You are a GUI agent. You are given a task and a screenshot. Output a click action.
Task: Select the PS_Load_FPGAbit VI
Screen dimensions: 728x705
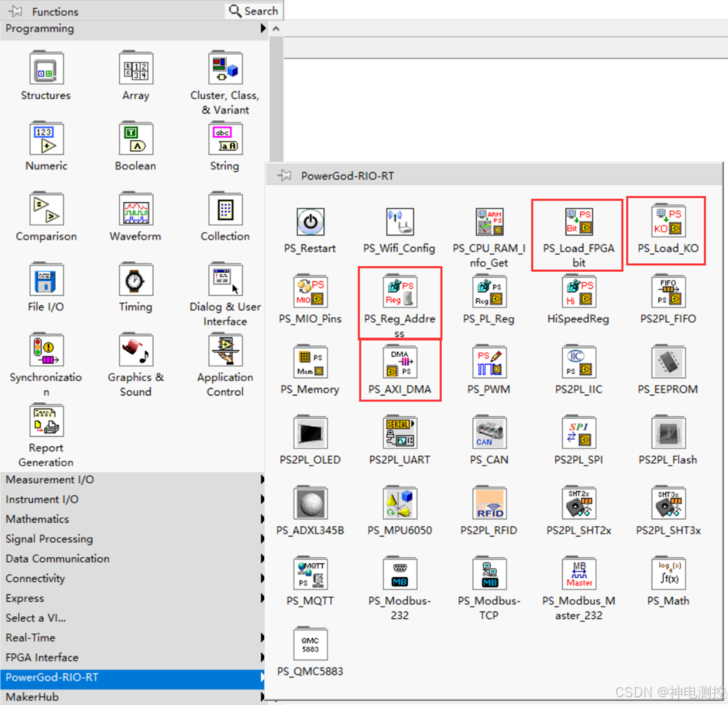579,222
